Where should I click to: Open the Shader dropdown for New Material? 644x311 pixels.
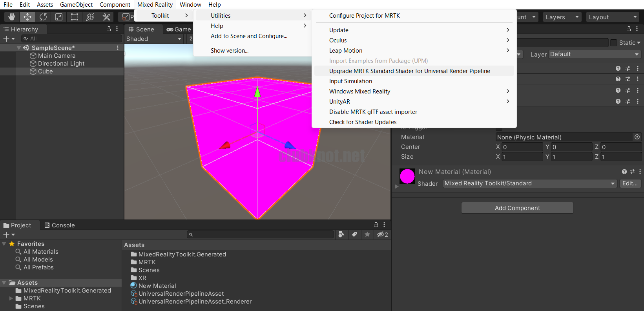coord(529,183)
